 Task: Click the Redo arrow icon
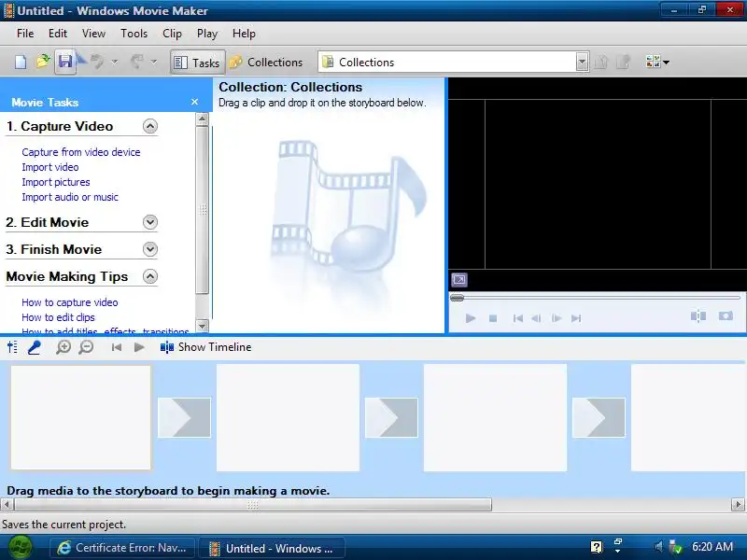[136, 62]
